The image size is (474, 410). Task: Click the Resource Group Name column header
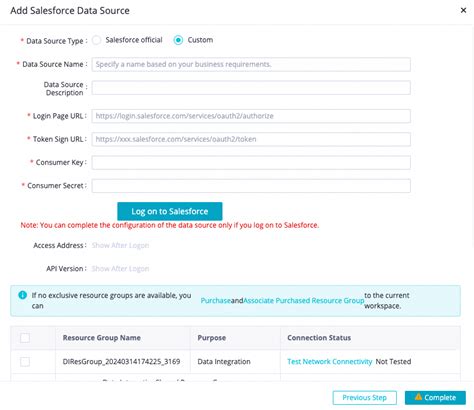pos(102,338)
